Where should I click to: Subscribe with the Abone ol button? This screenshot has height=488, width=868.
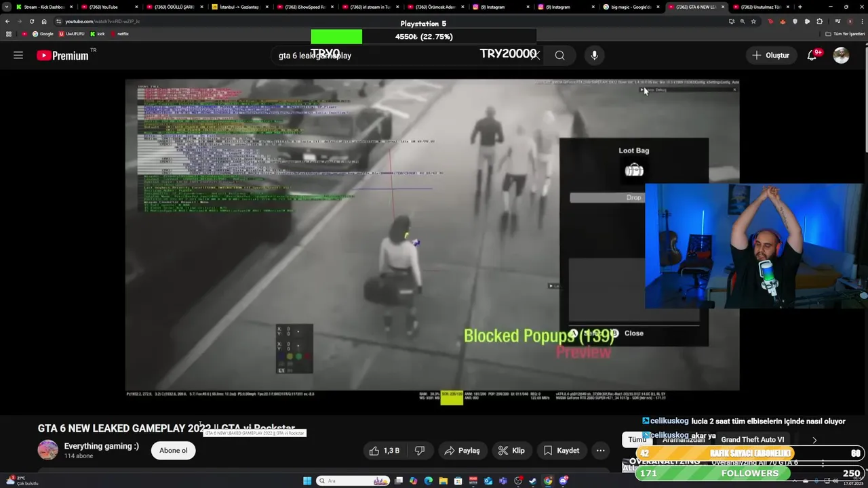[174, 451]
